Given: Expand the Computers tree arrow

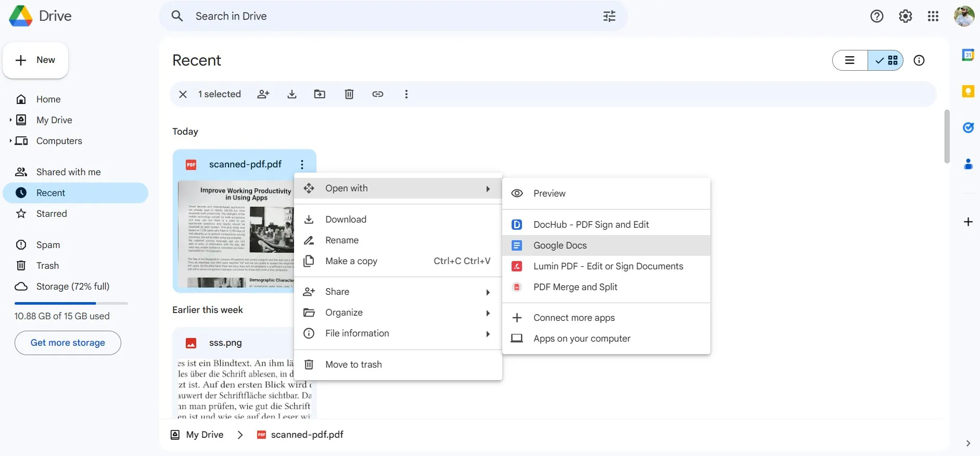Looking at the screenshot, I should point(10,141).
